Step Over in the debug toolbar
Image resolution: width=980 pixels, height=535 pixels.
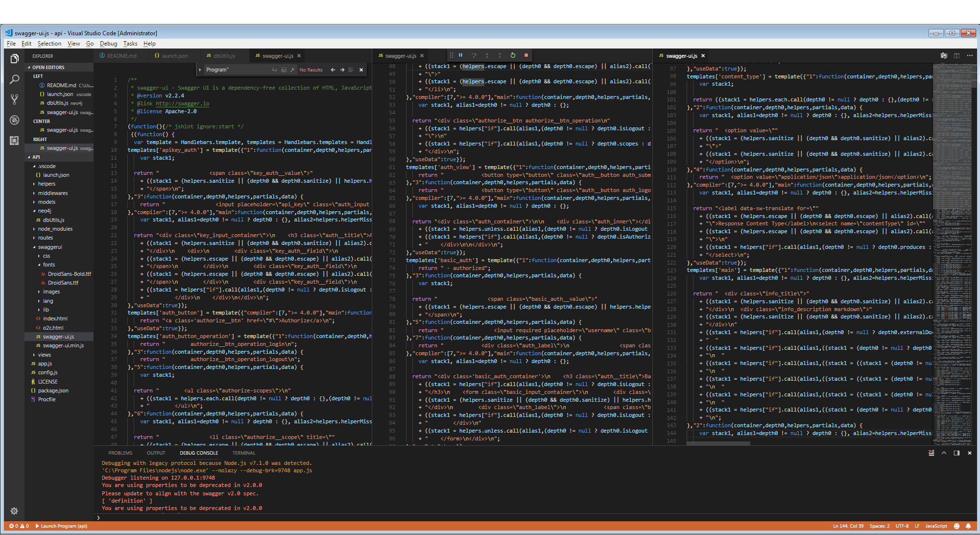(x=474, y=55)
